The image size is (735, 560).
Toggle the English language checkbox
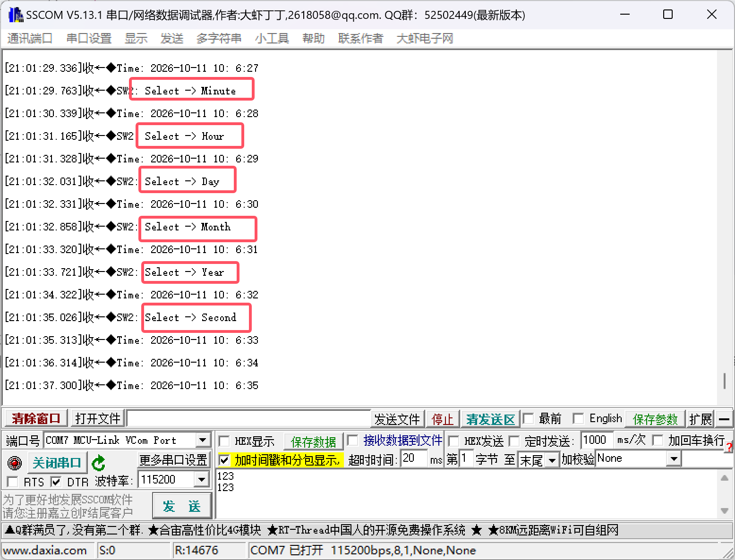578,418
